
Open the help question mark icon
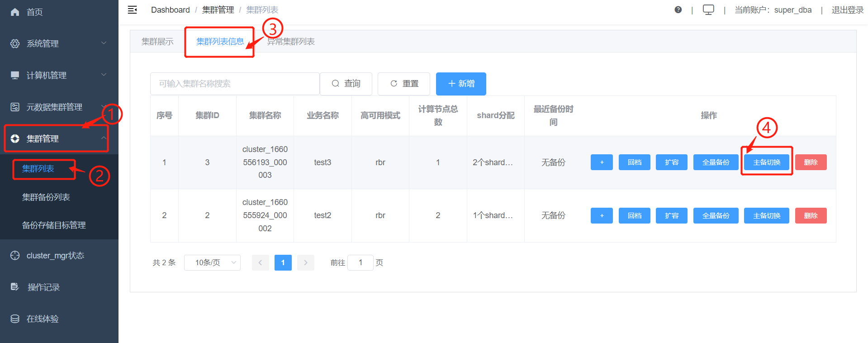point(678,10)
